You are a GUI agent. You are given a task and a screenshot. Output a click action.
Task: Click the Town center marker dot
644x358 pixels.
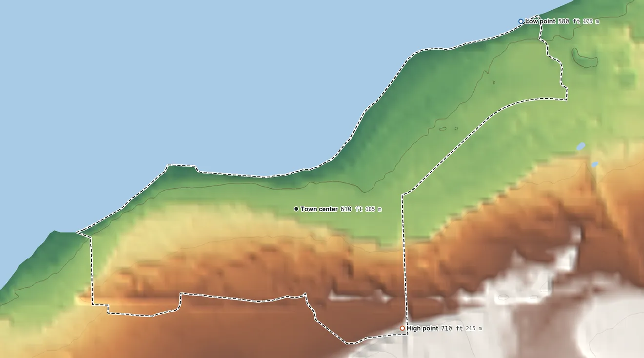[x=296, y=209]
